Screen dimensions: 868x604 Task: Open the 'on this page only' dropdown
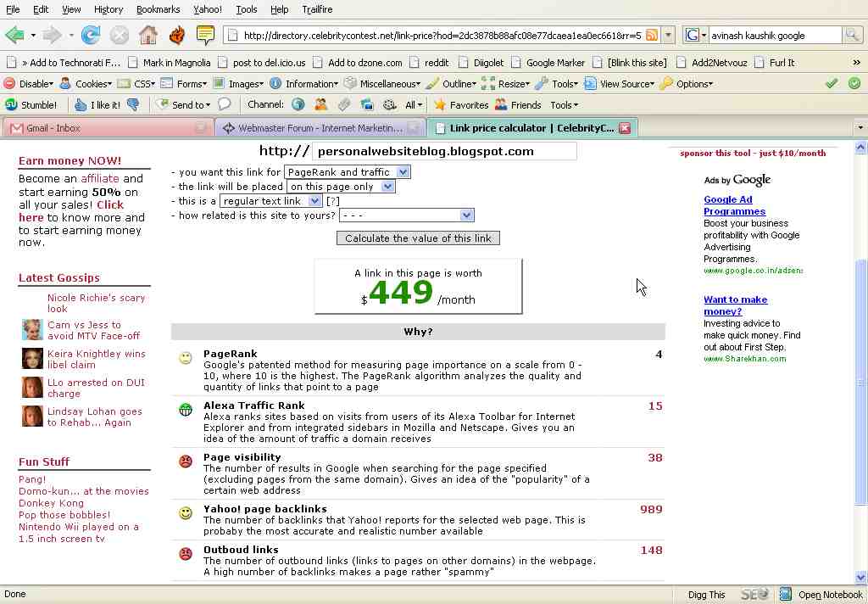tap(341, 187)
